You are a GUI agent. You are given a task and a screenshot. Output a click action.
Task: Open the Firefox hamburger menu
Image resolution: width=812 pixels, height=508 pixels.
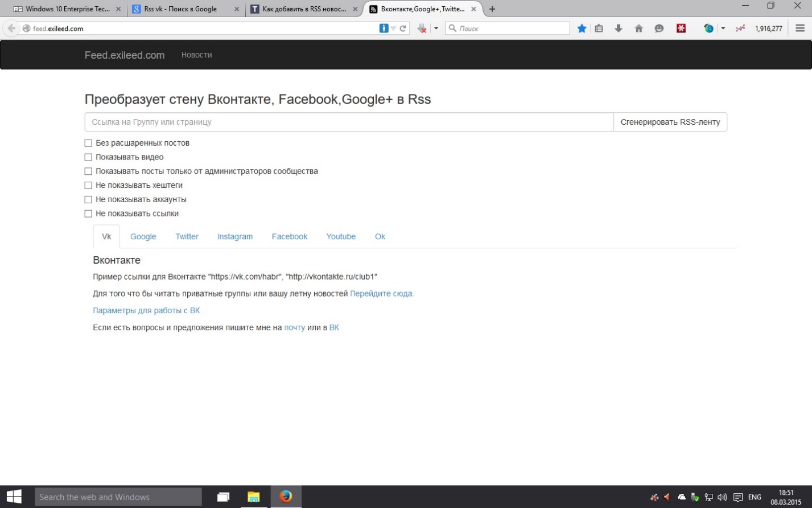(800, 28)
